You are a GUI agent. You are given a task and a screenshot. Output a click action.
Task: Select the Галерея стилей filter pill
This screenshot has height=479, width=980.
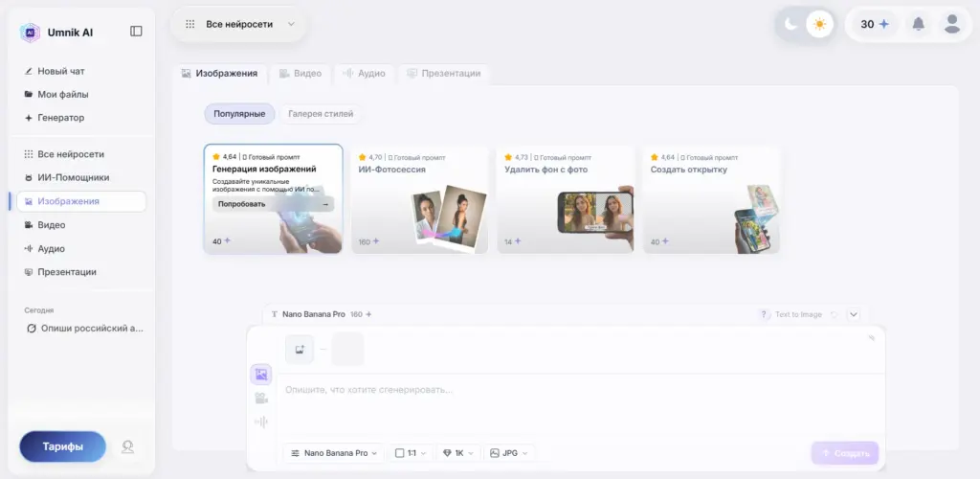pyautogui.click(x=321, y=114)
